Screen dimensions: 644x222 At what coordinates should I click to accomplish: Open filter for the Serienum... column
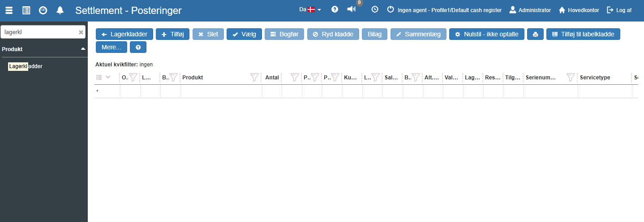coord(571,78)
